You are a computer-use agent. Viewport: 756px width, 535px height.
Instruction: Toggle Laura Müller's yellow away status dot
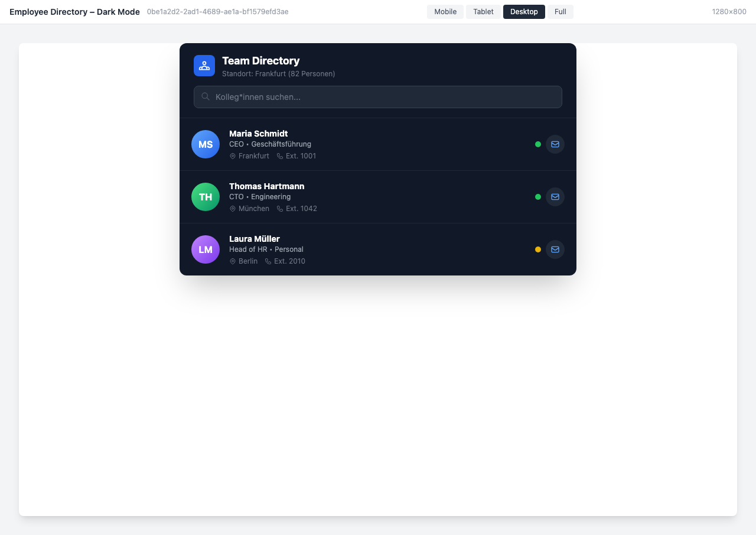pyautogui.click(x=537, y=249)
